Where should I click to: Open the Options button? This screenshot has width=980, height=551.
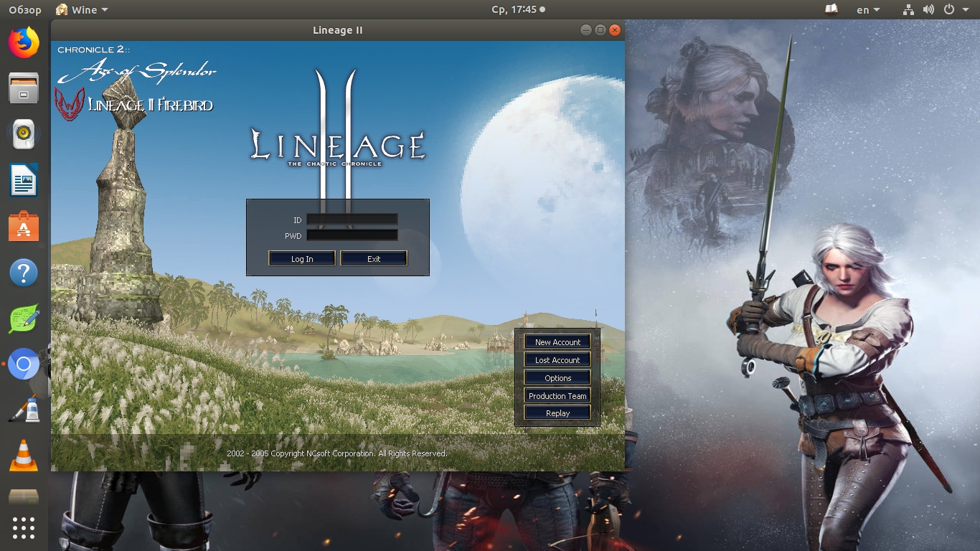point(557,378)
